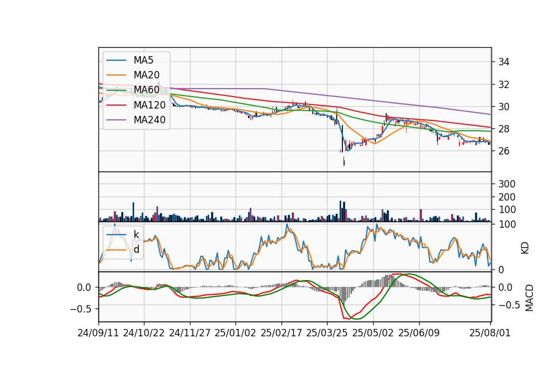
Task: Click the MA20 legend label
Action: pos(146,75)
